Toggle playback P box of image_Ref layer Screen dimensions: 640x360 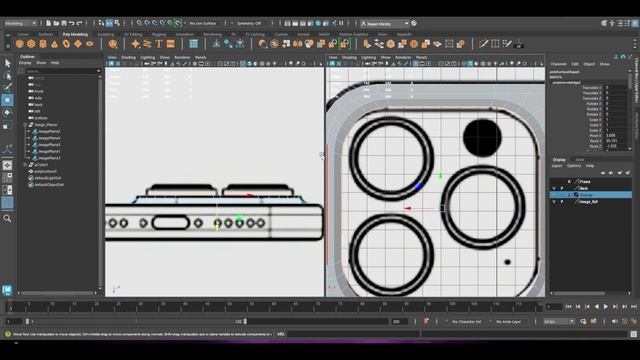pyautogui.click(x=562, y=202)
